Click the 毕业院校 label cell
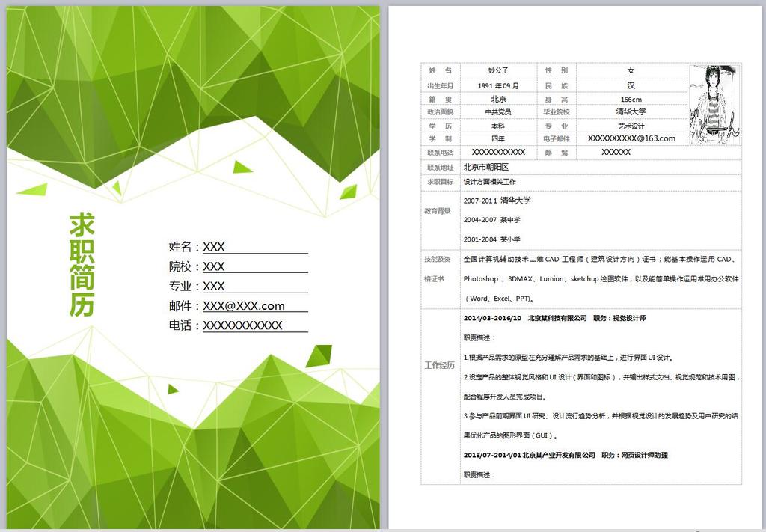The width and height of the screenshot is (766, 532). pyautogui.click(x=557, y=112)
